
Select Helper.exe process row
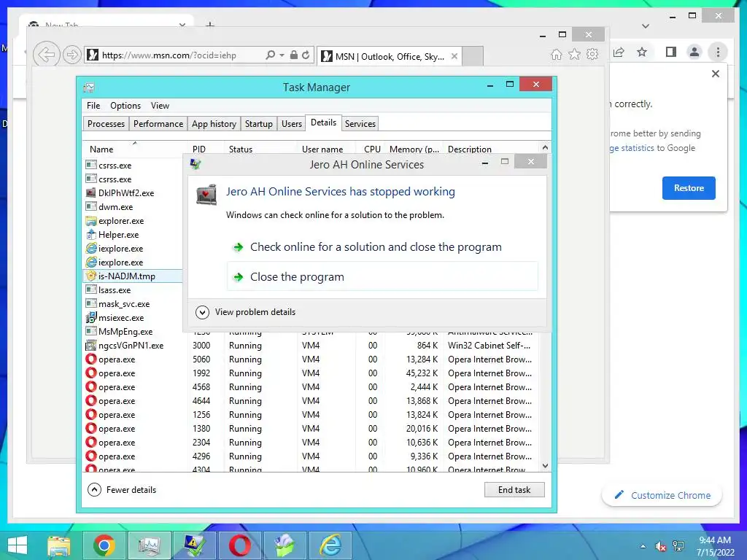(133, 235)
